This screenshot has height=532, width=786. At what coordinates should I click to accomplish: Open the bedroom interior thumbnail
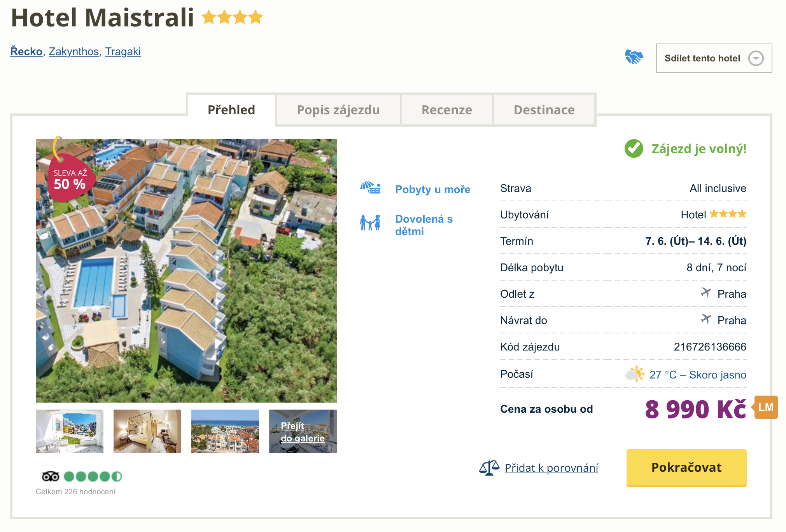tap(147, 431)
